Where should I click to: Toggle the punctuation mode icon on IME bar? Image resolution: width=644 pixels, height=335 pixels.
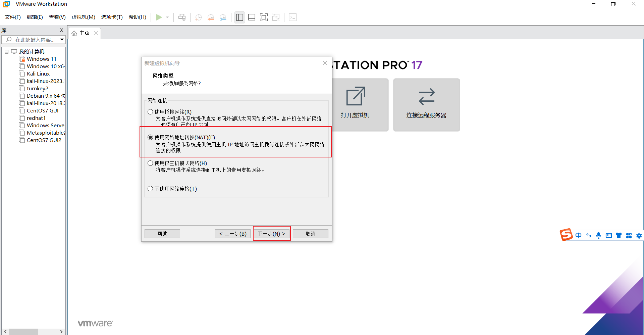pos(589,235)
